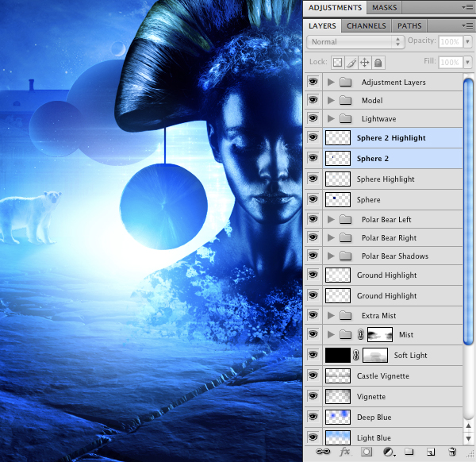The image size is (476, 462).
Task: Click the layers panel scroll up arrow
Action: (x=468, y=426)
